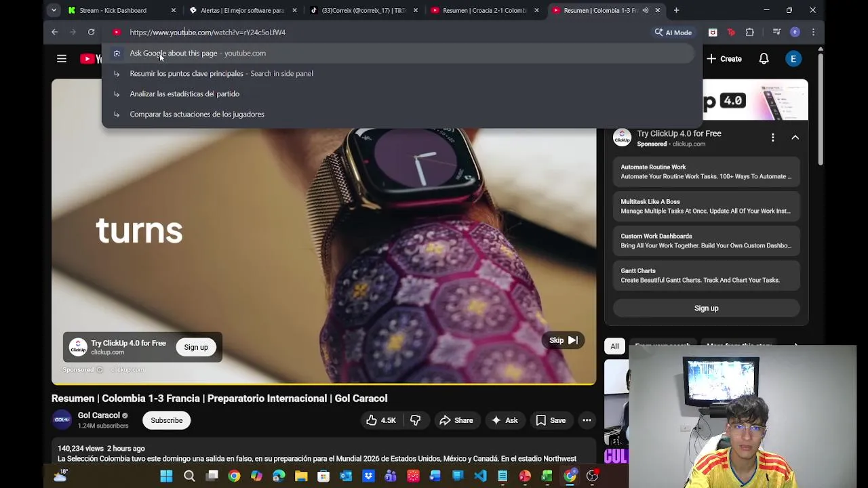868x488 pixels.
Task: Open Visual Studio Code from the taskbar
Action: pyautogui.click(x=480, y=476)
